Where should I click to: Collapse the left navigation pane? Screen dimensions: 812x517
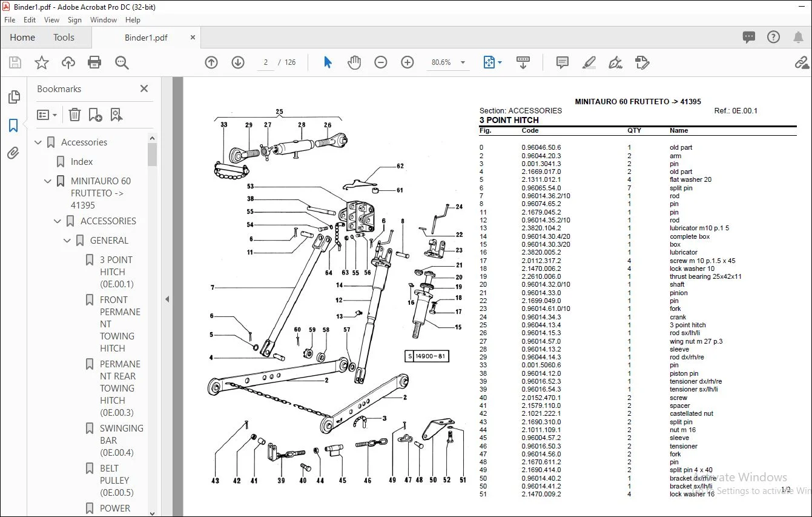pyautogui.click(x=167, y=299)
